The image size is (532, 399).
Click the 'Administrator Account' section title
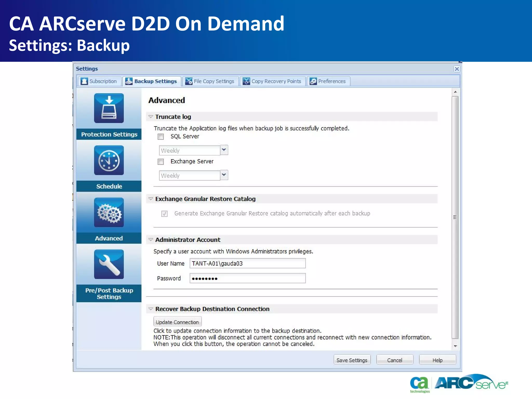pyautogui.click(x=188, y=240)
